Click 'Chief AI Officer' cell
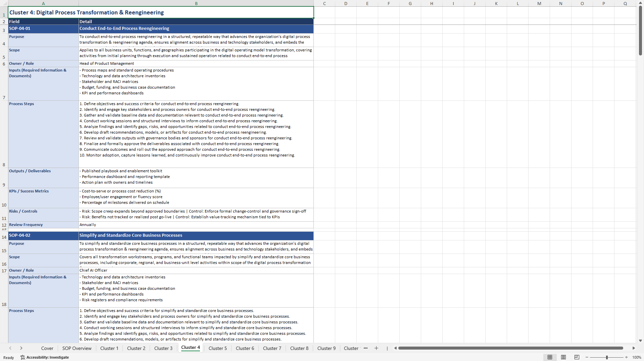 196,270
